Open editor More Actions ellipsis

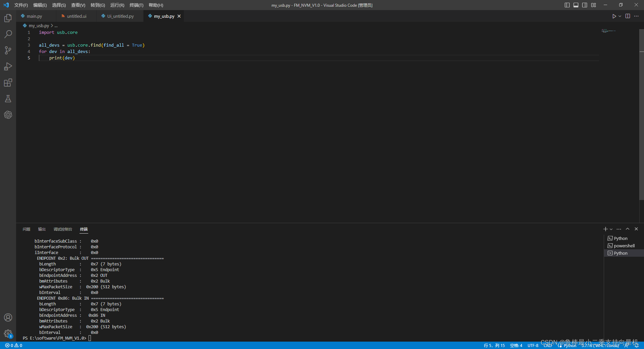636,16
